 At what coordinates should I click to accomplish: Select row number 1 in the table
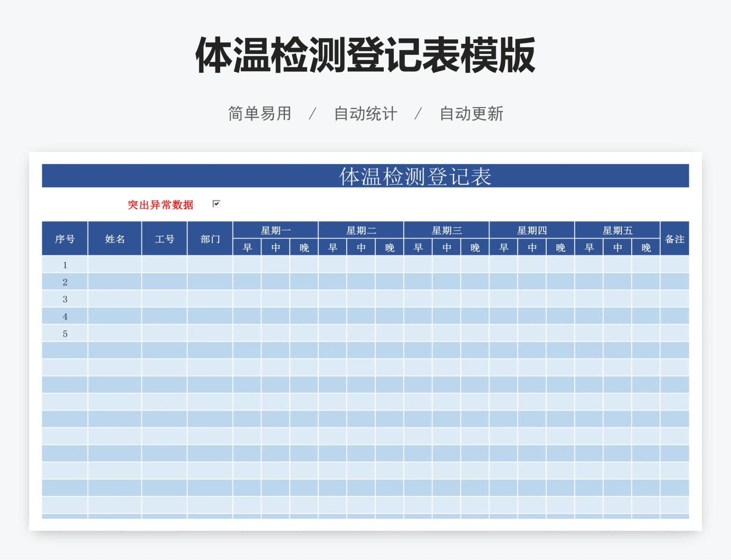click(65, 265)
